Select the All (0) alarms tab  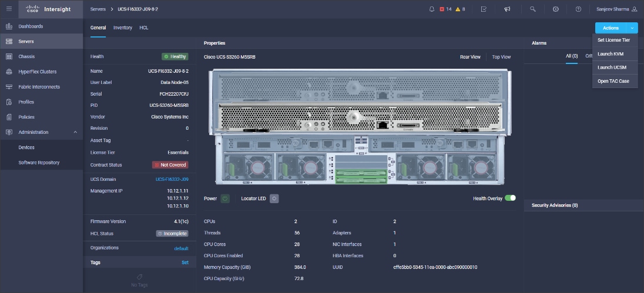(x=572, y=56)
